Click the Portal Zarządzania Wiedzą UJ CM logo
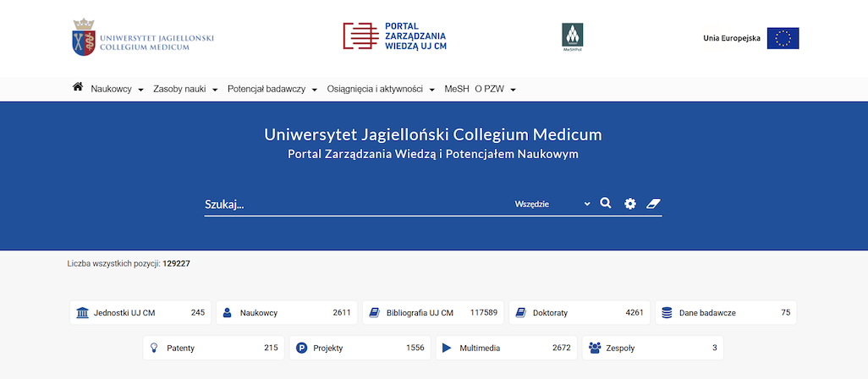Viewport: 868px width, 379px height. 395,36
